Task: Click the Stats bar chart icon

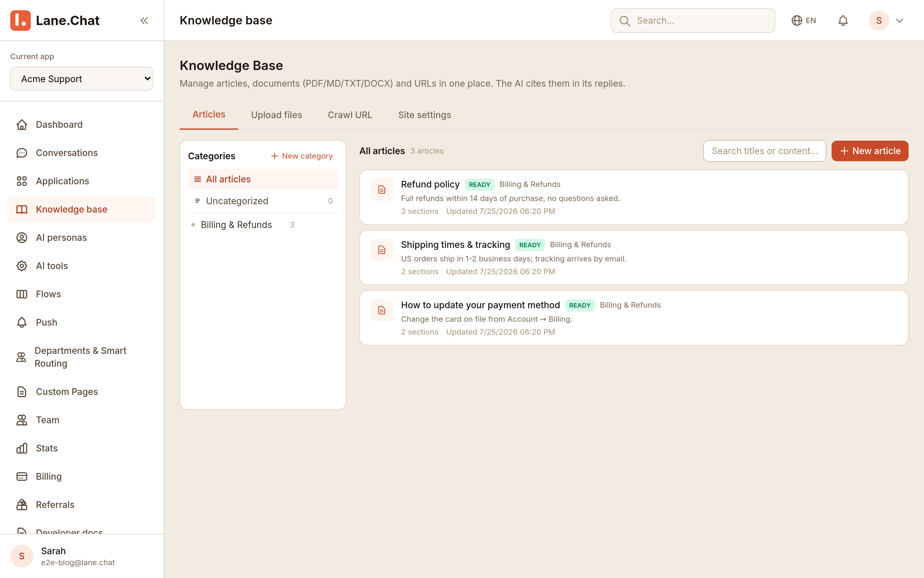Action: tap(22, 448)
